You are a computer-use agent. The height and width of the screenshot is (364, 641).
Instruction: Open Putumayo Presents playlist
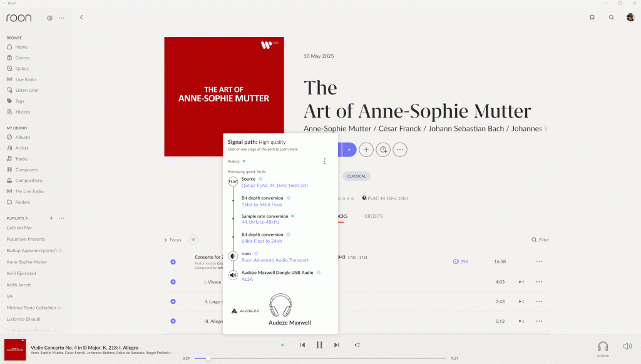26,239
